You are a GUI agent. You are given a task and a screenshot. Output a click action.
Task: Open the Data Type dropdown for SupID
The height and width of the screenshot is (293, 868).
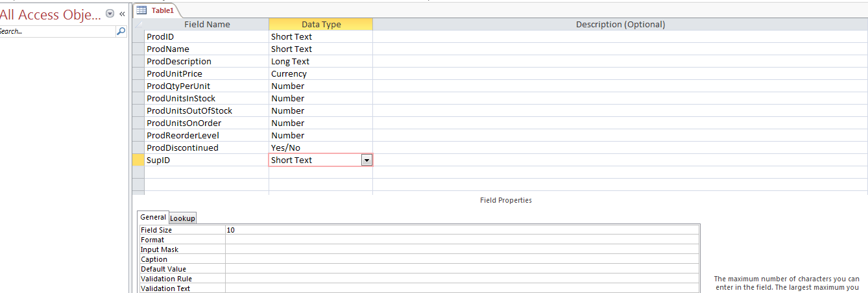[367, 160]
